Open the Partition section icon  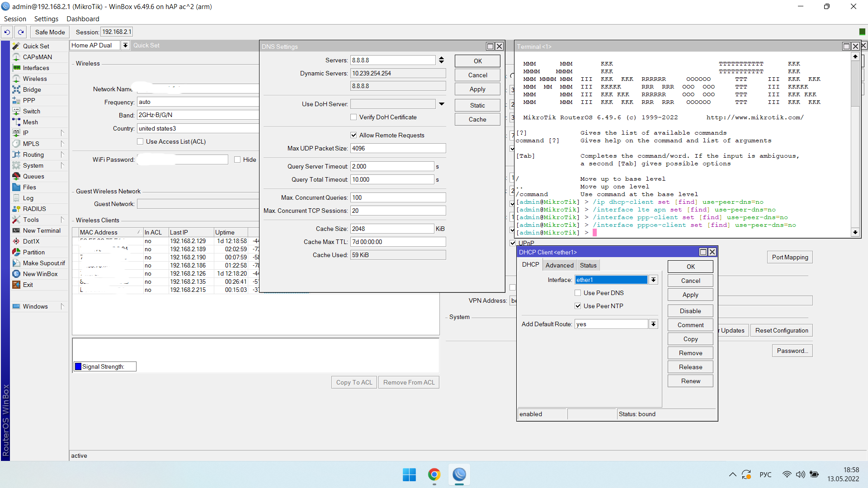click(x=16, y=252)
